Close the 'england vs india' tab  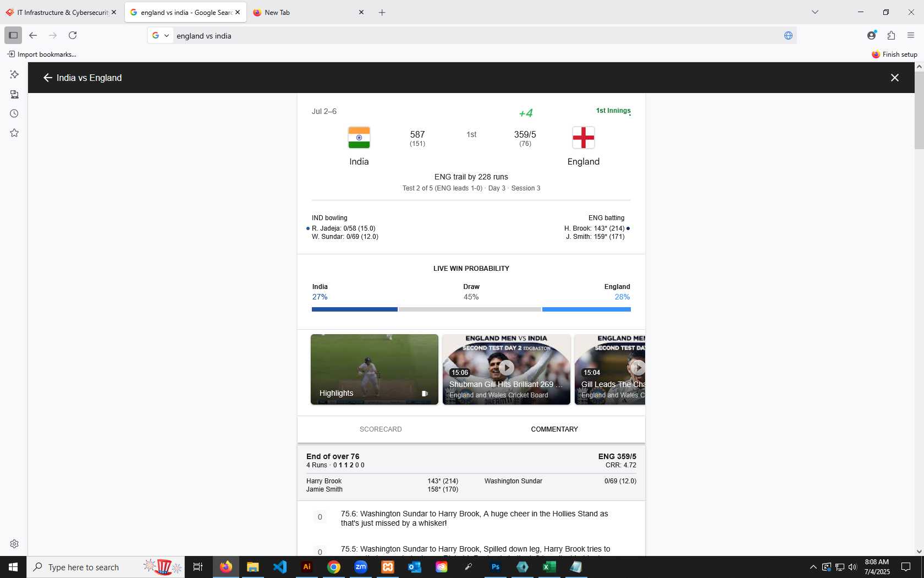(238, 12)
